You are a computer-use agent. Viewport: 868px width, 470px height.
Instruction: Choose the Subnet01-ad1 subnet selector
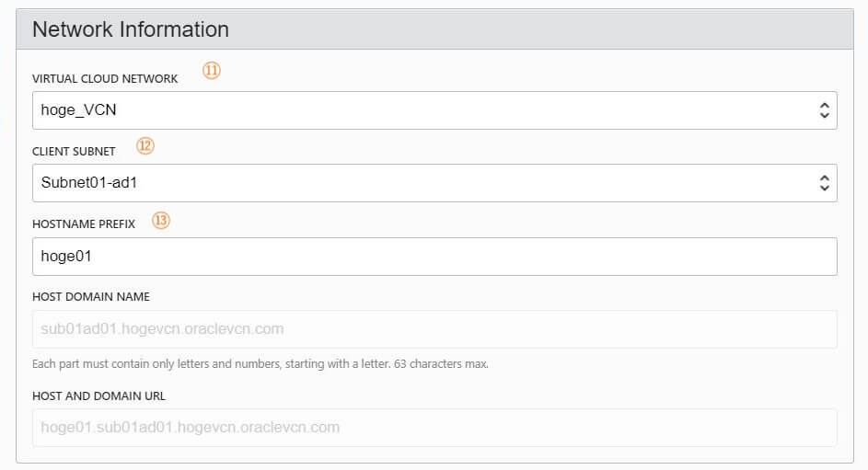point(434,183)
